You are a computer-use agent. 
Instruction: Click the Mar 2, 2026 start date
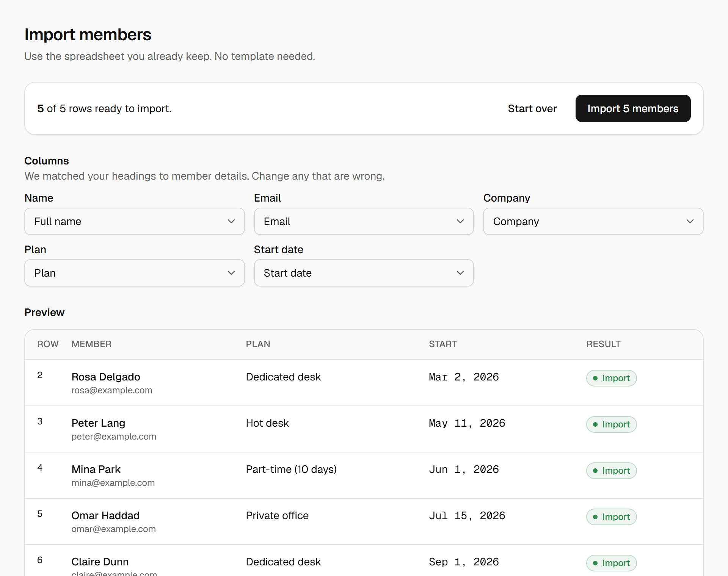coord(464,377)
